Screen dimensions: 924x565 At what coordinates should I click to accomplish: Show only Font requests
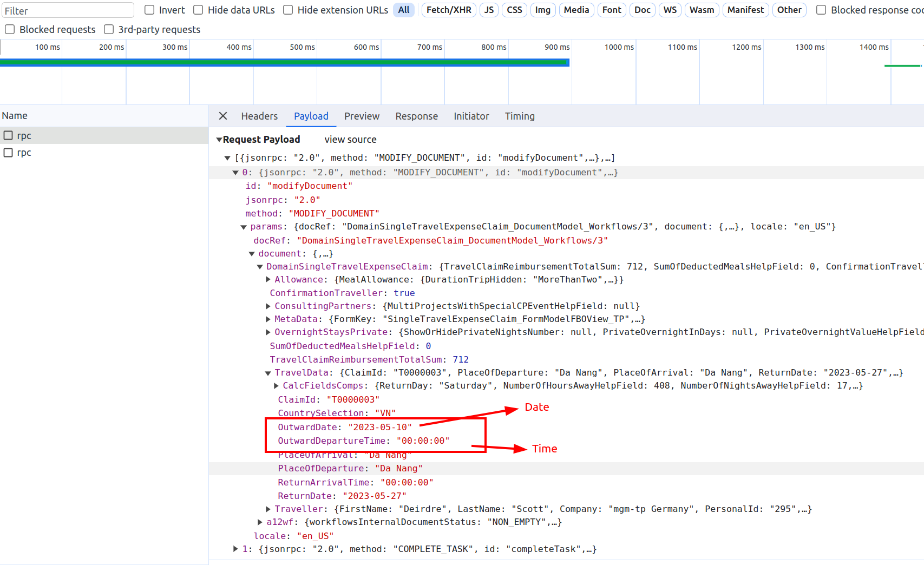click(612, 10)
